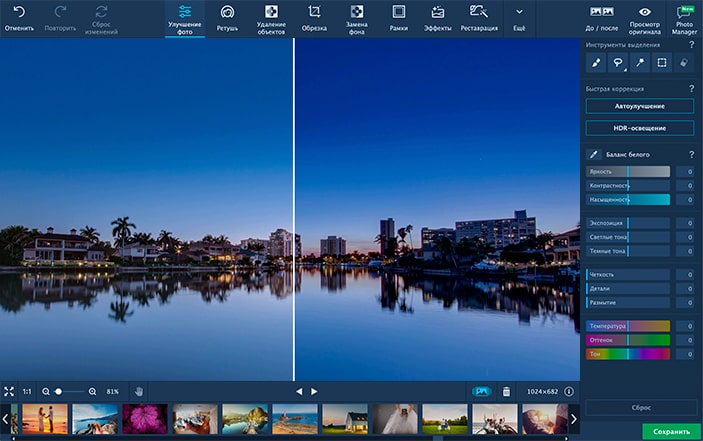Viewport: 703px width, 441px height.
Task: Expand the Ещё dropdown menu
Action: click(519, 17)
